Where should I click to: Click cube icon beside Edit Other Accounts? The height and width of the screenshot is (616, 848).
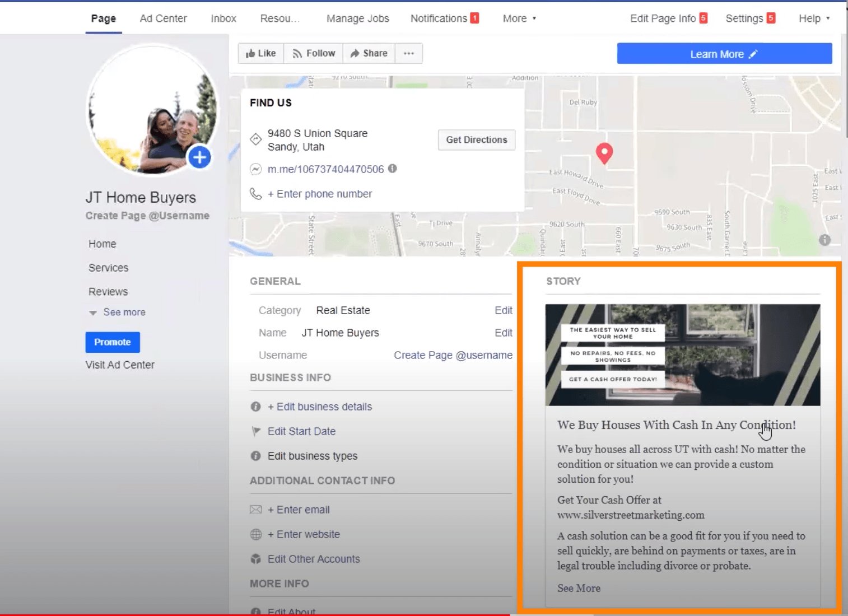click(256, 559)
